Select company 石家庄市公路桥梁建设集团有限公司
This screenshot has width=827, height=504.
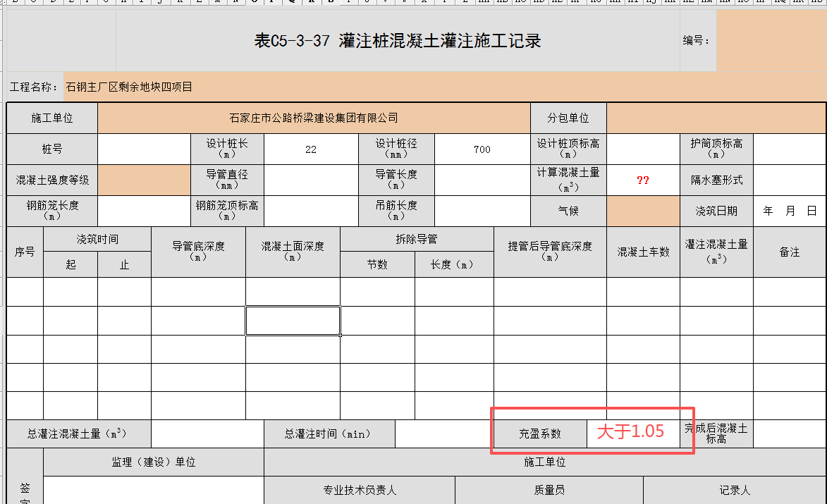click(314, 118)
